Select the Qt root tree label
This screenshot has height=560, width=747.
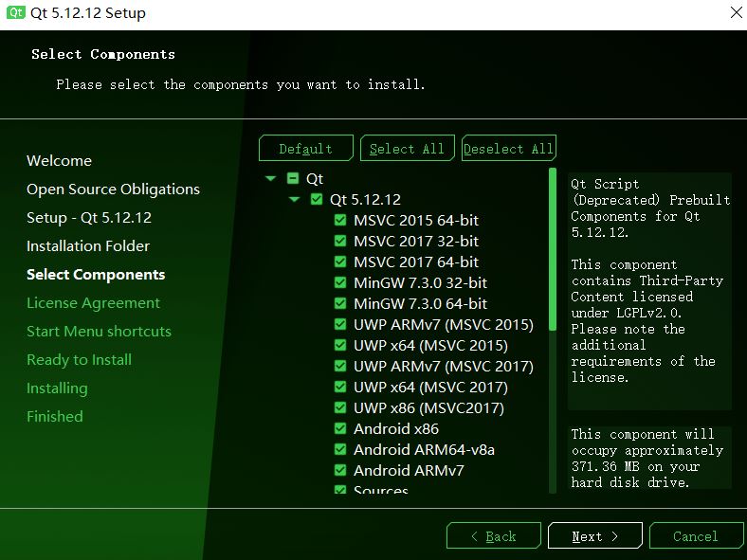pyautogui.click(x=315, y=178)
